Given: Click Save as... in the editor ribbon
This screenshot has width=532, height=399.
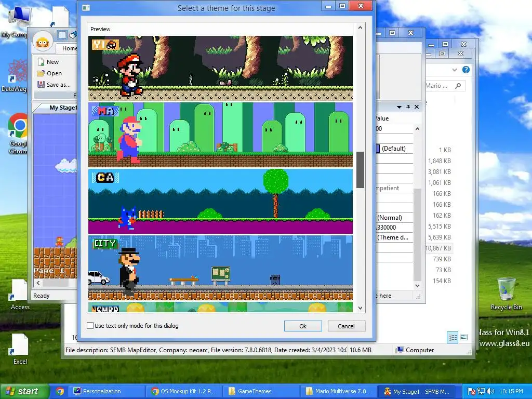Looking at the screenshot, I should 54,85.
